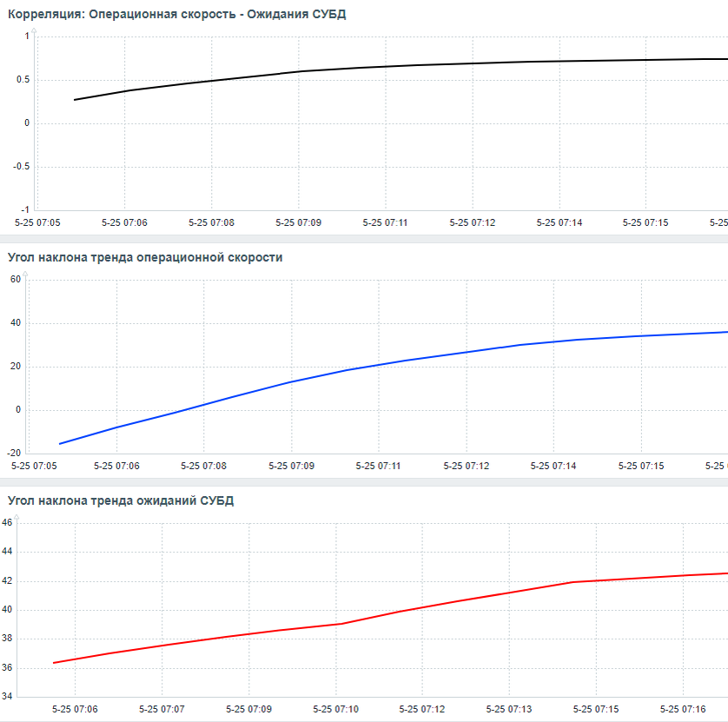Select '5-25 07:06' label under СУБД waits chart
728x722 pixels.
tap(75, 710)
